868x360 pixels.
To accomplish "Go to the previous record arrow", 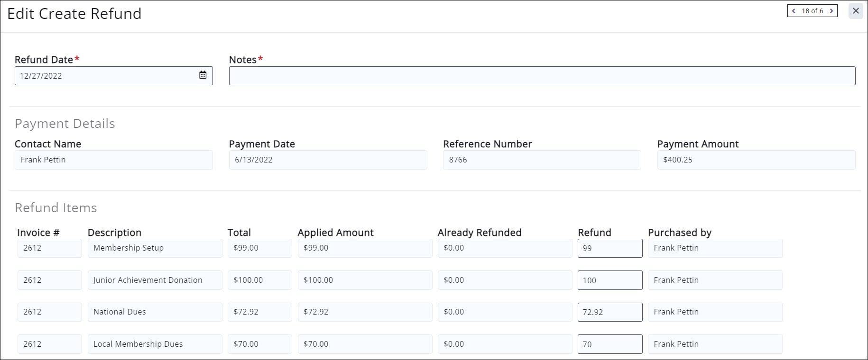I will point(794,11).
